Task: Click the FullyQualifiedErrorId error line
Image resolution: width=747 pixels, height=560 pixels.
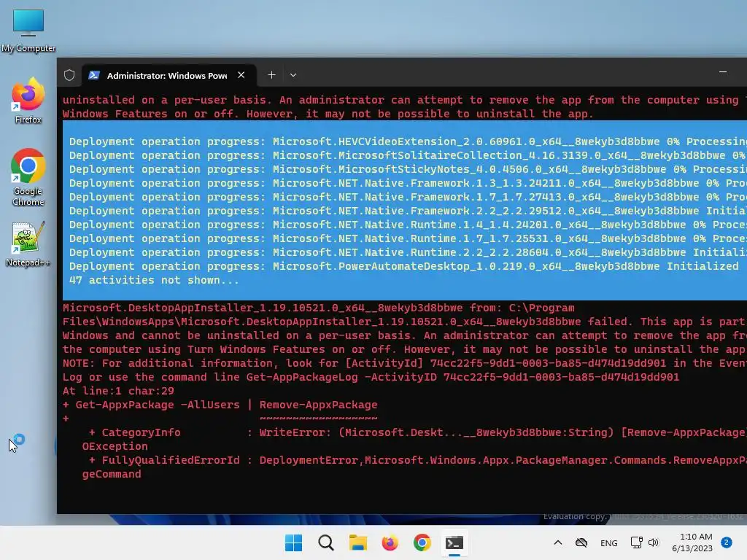Action: tap(417, 460)
